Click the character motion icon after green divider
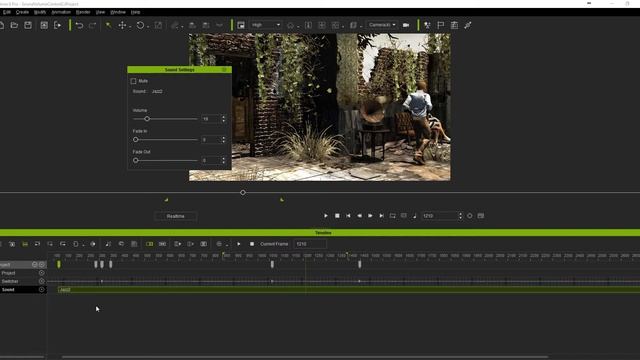The height and width of the screenshot is (360, 640). coord(427,25)
